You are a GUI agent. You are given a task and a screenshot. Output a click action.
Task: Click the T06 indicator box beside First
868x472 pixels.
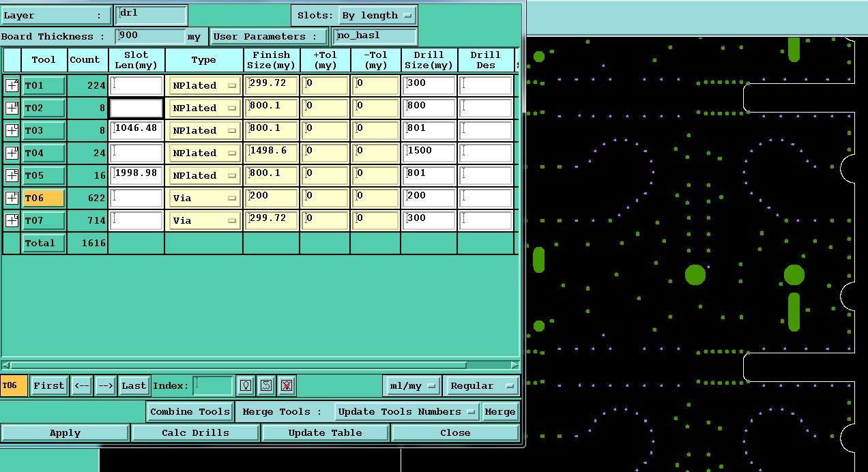click(x=14, y=385)
